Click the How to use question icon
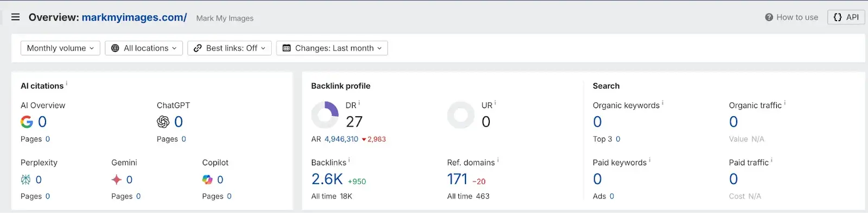The height and width of the screenshot is (213, 868). click(x=769, y=17)
